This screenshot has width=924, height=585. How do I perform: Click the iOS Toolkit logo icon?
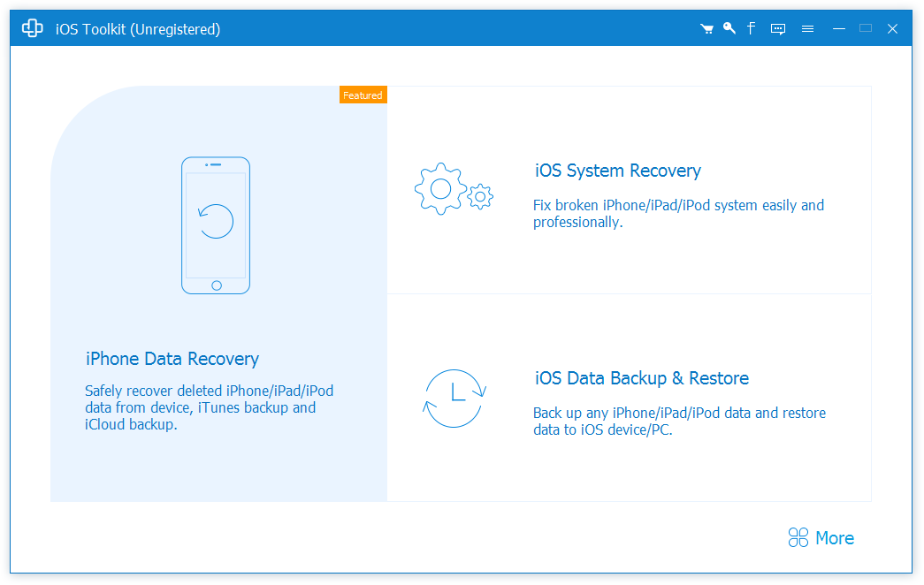(32, 27)
